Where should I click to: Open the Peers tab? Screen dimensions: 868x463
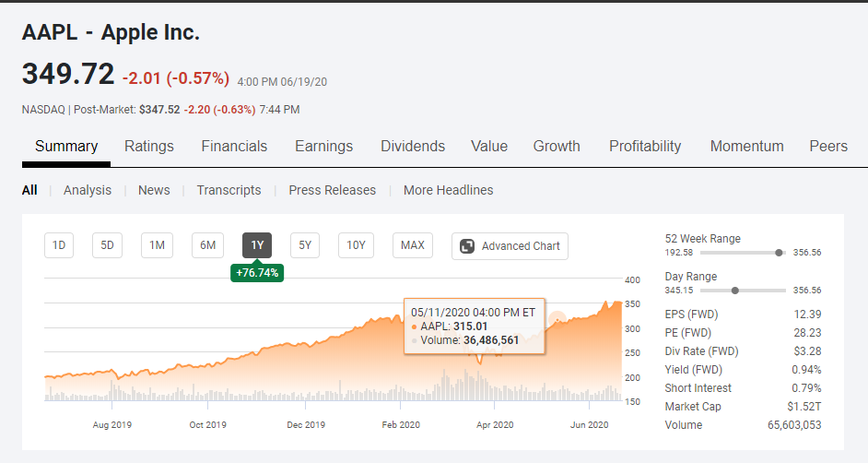click(x=828, y=147)
